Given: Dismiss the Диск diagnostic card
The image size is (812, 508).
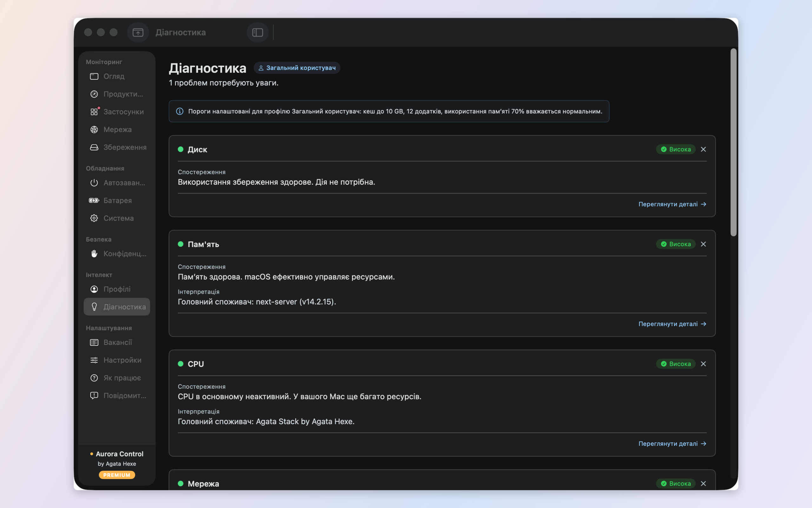Looking at the screenshot, I should pyautogui.click(x=703, y=149).
